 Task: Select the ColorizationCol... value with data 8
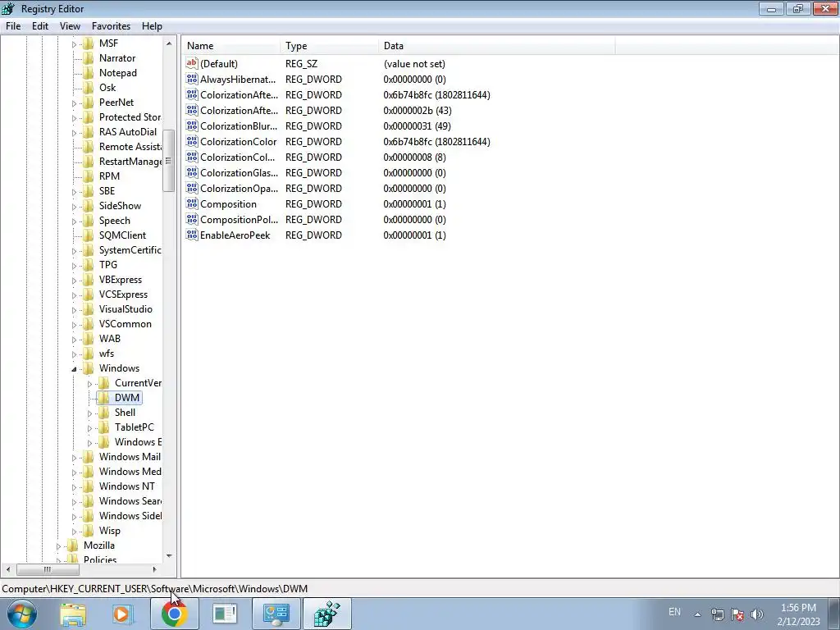coord(239,157)
